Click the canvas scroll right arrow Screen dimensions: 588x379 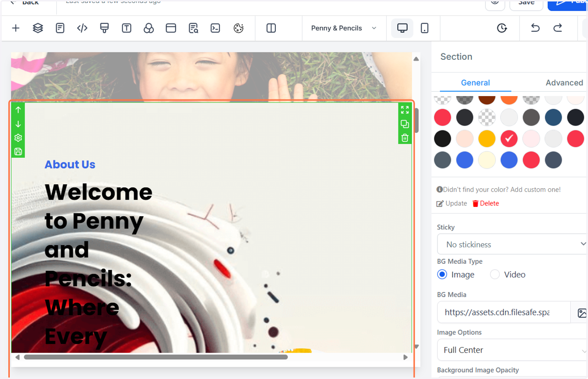coord(405,357)
